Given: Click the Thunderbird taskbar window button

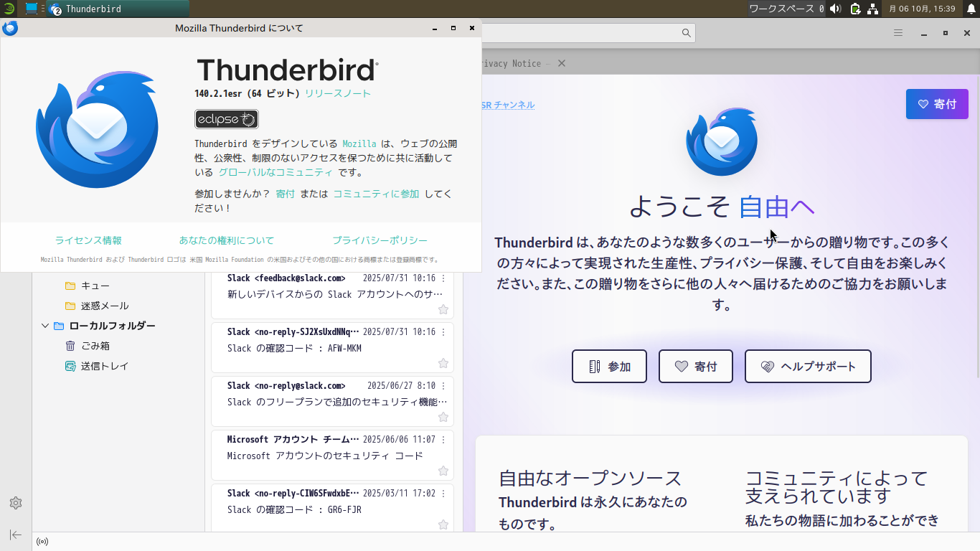Looking at the screenshot, I should [x=118, y=9].
